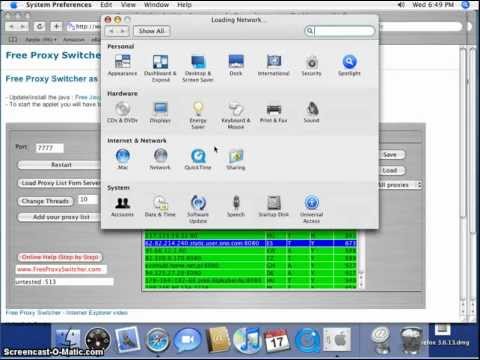The width and height of the screenshot is (480, 360).
Task: Click the Restart button in proxy applet
Action: [61, 165]
